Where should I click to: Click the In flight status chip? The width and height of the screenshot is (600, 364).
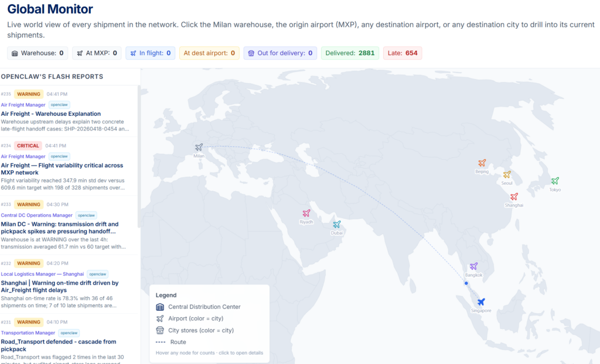click(150, 53)
